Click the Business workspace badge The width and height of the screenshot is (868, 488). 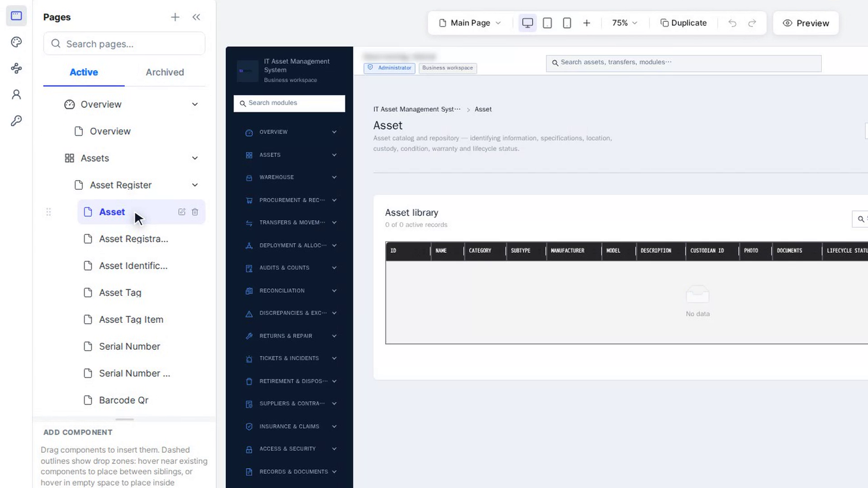448,68
